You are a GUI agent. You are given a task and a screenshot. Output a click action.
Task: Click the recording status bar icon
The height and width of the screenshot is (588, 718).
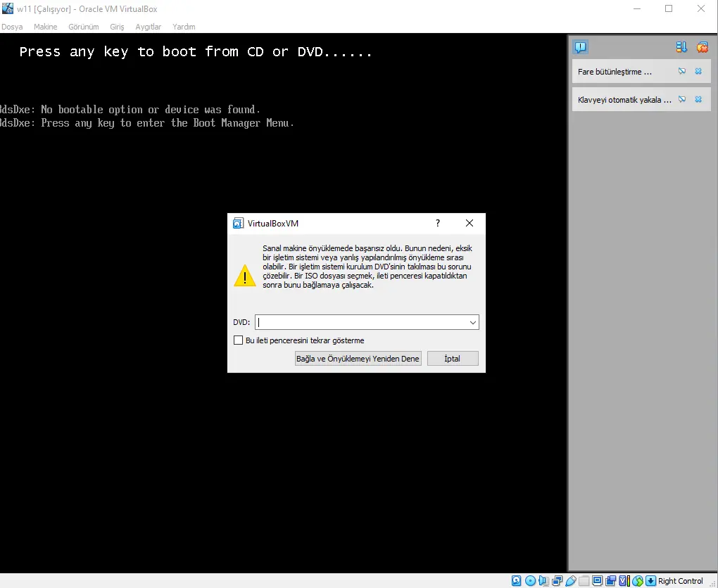[610, 581]
